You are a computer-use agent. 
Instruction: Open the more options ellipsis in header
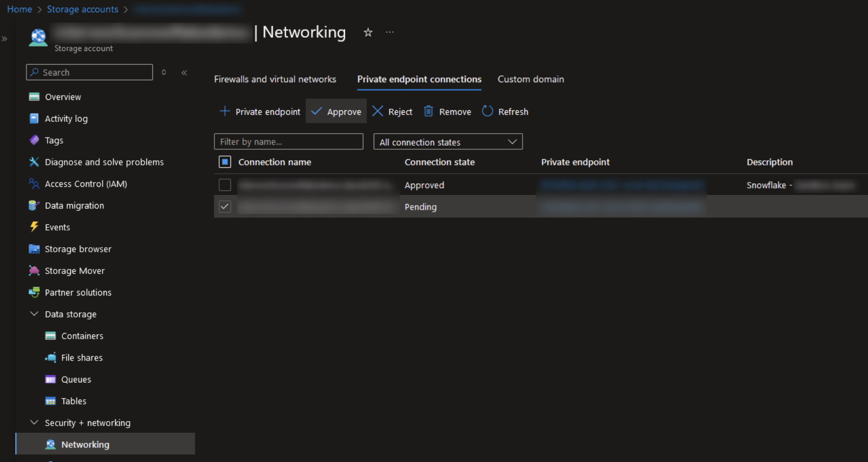390,32
